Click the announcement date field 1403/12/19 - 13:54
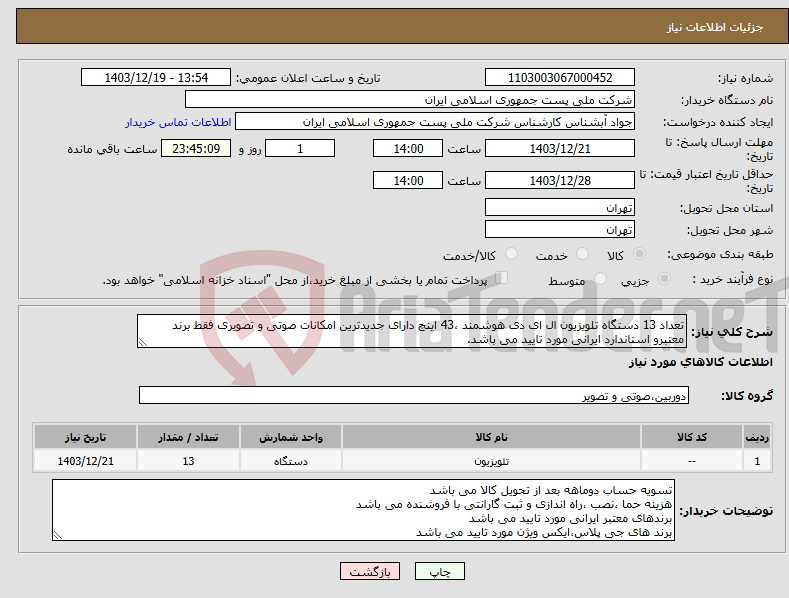The height and width of the screenshot is (598, 789). (156, 78)
